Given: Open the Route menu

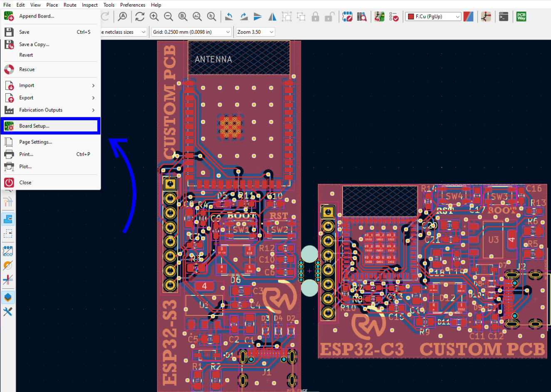Looking at the screenshot, I should pyautogui.click(x=70, y=5).
